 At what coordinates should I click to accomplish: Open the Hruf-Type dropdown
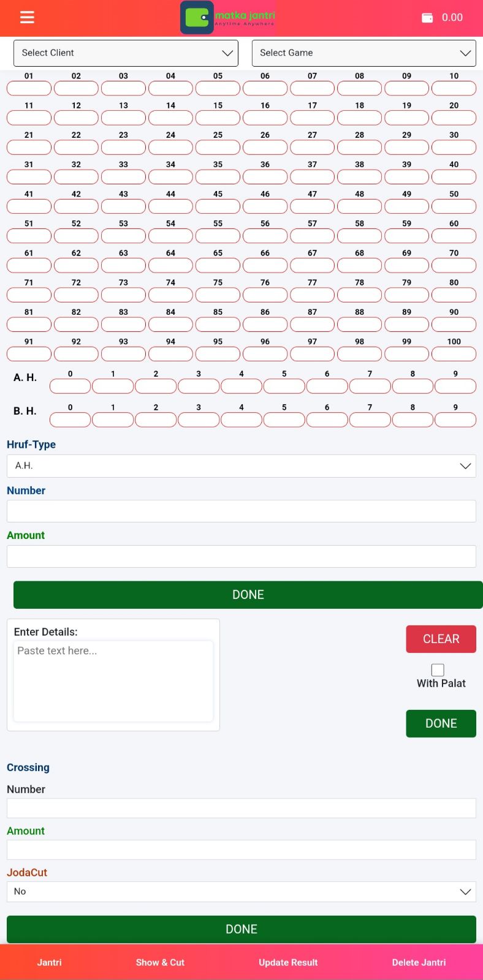point(241,466)
